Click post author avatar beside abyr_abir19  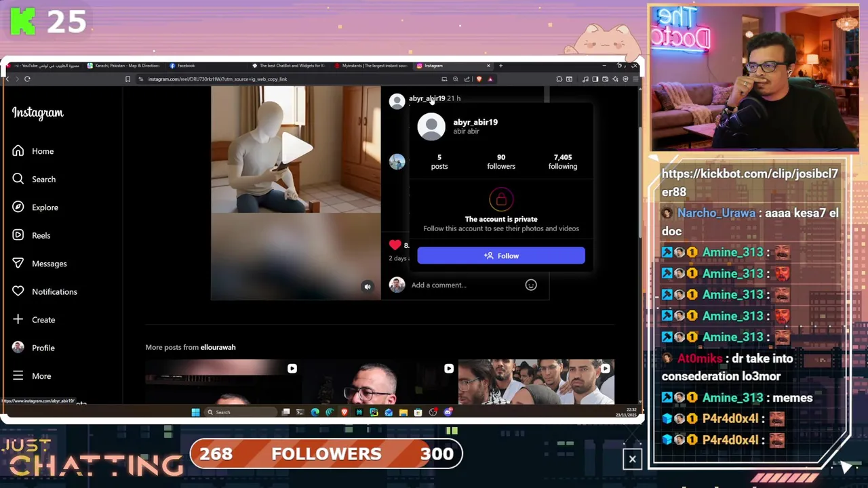coord(397,101)
